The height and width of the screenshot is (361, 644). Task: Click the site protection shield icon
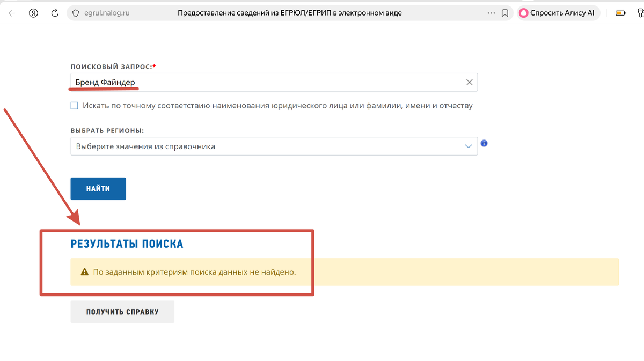(x=76, y=13)
